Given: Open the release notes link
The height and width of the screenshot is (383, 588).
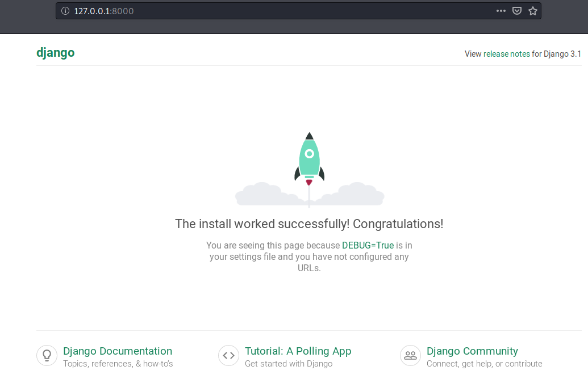Looking at the screenshot, I should click(x=507, y=54).
